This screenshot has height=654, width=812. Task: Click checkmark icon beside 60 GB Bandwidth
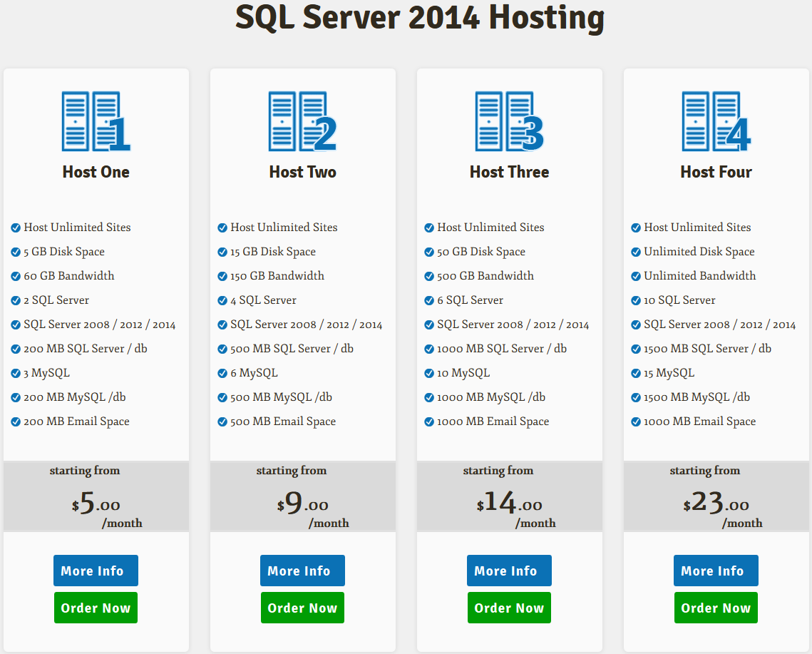coord(16,276)
